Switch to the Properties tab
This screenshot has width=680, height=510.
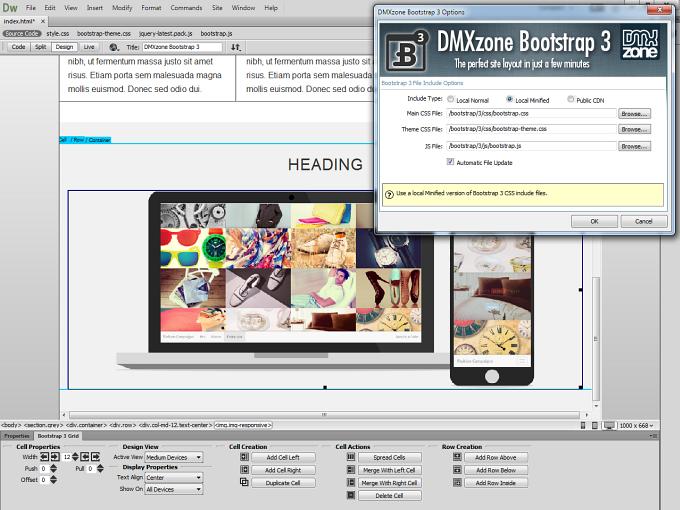point(17,436)
